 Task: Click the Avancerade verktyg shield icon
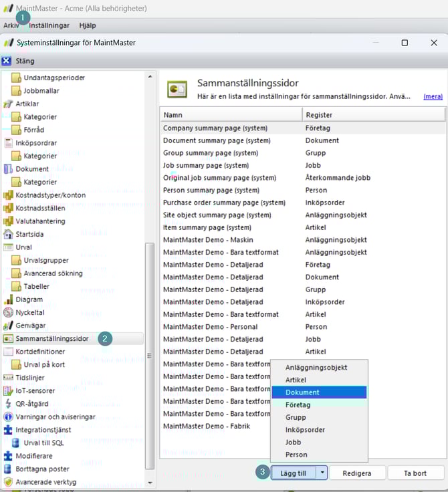point(9,482)
